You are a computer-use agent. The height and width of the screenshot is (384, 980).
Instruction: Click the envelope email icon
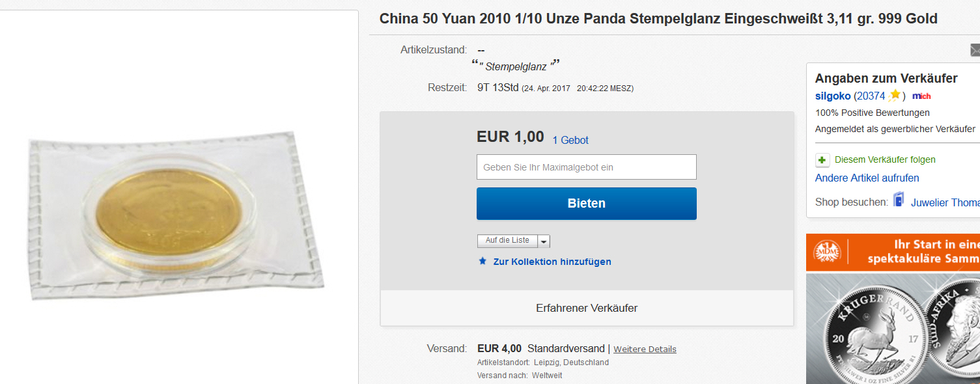point(975,50)
